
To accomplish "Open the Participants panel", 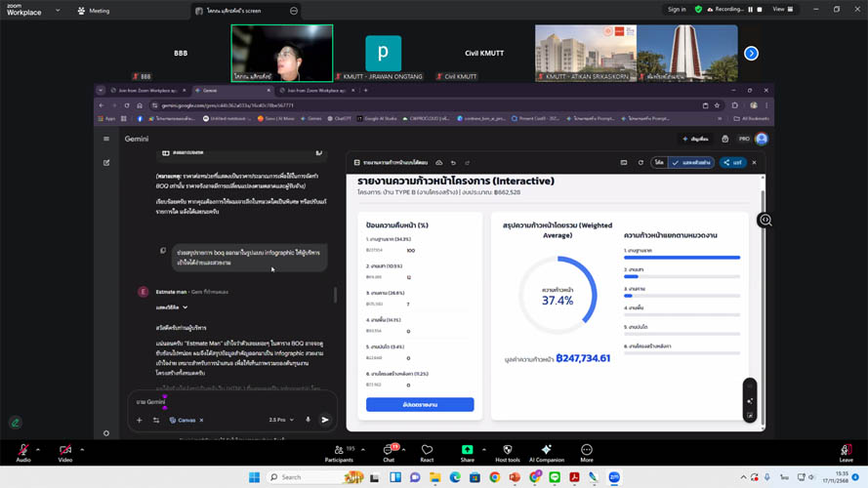I will point(339,451).
